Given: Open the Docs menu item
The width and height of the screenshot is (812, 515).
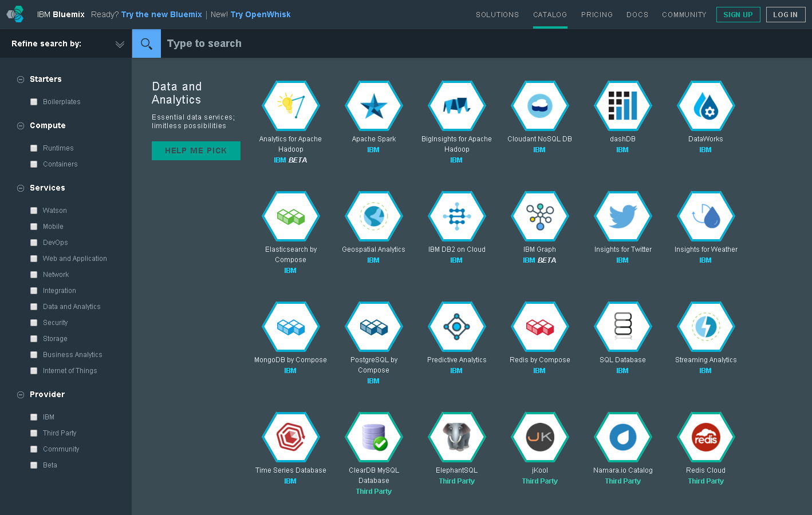Looking at the screenshot, I should pyautogui.click(x=637, y=15).
